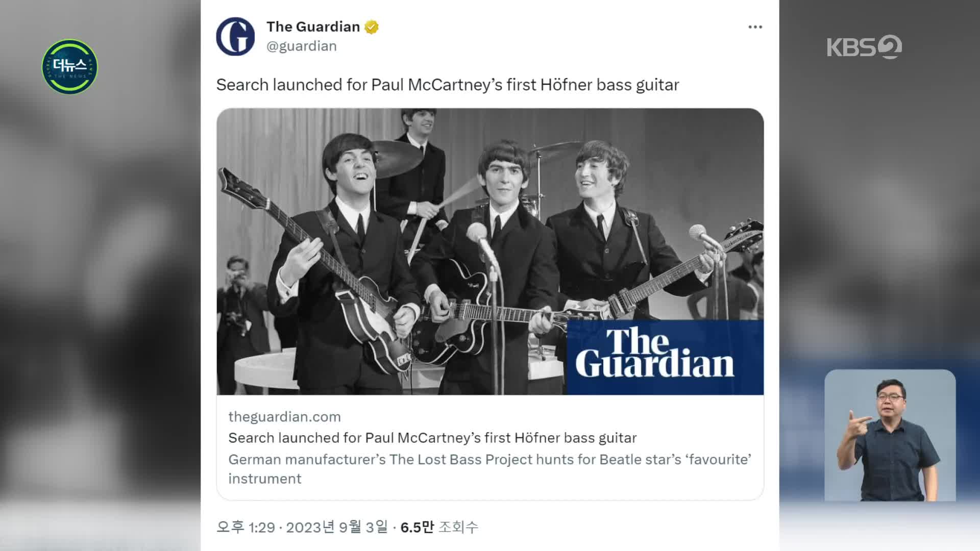Click the 더뉴스 program logo badge
This screenshot has height=551, width=980.
tap(69, 67)
